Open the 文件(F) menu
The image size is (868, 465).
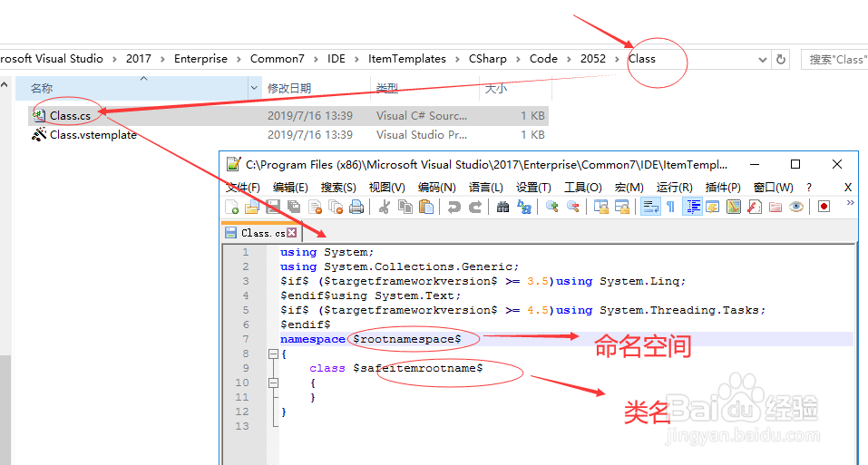coord(243,188)
